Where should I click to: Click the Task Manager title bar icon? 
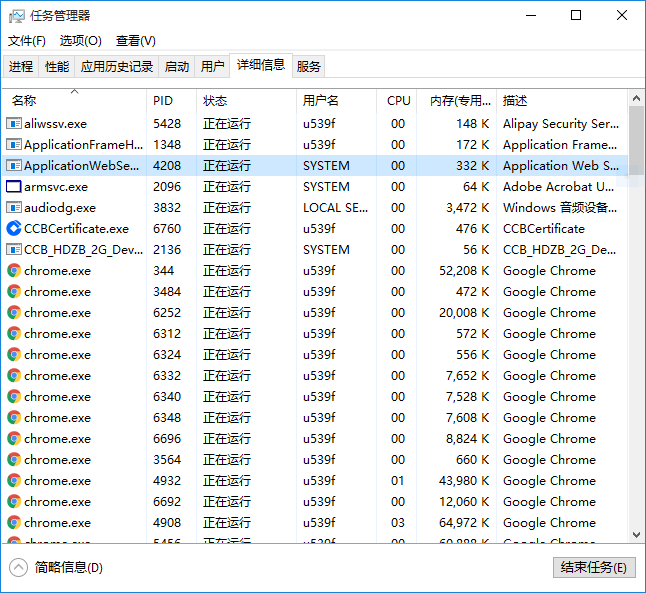16,16
